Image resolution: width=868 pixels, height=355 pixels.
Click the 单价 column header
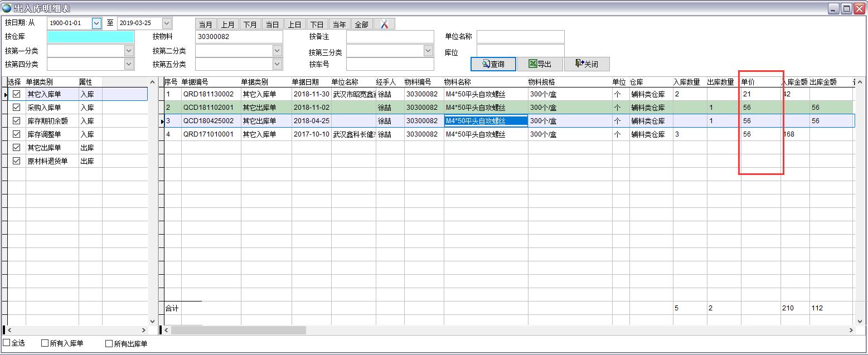[x=748, y=82]
